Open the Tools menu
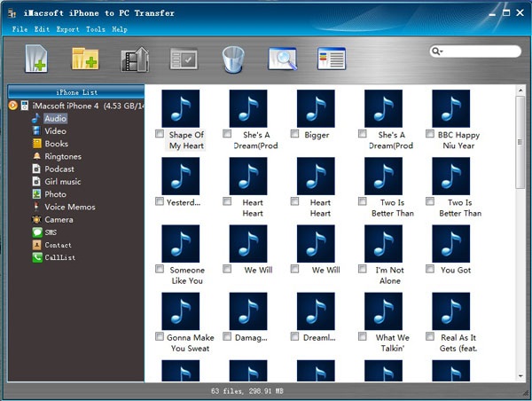Viewport: 532px width, 401px height. pos(95,29)
